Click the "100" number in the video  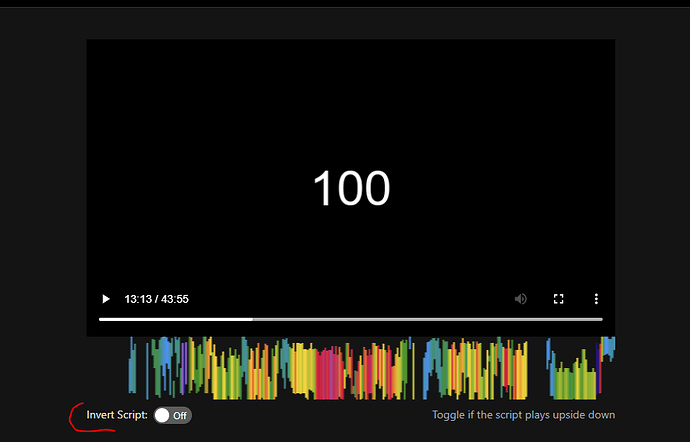click(351, 189)
